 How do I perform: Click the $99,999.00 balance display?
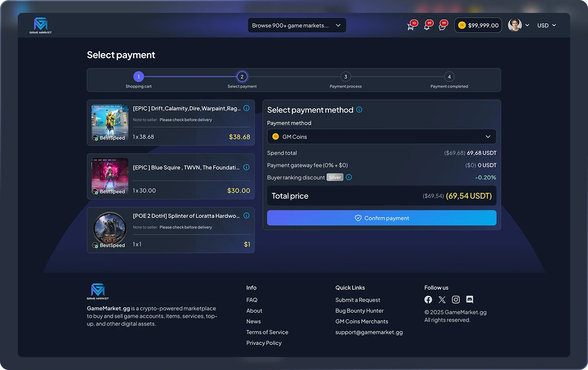[478, 25]
